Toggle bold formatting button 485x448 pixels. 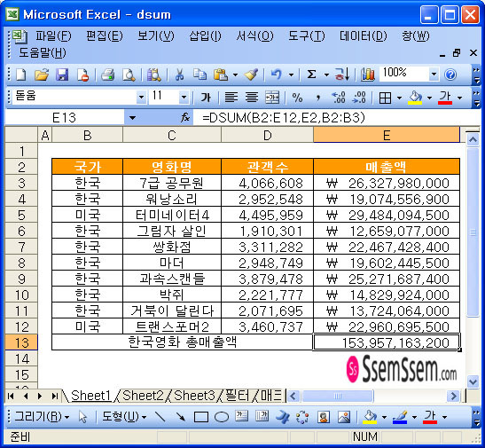(x=206, y=98)
